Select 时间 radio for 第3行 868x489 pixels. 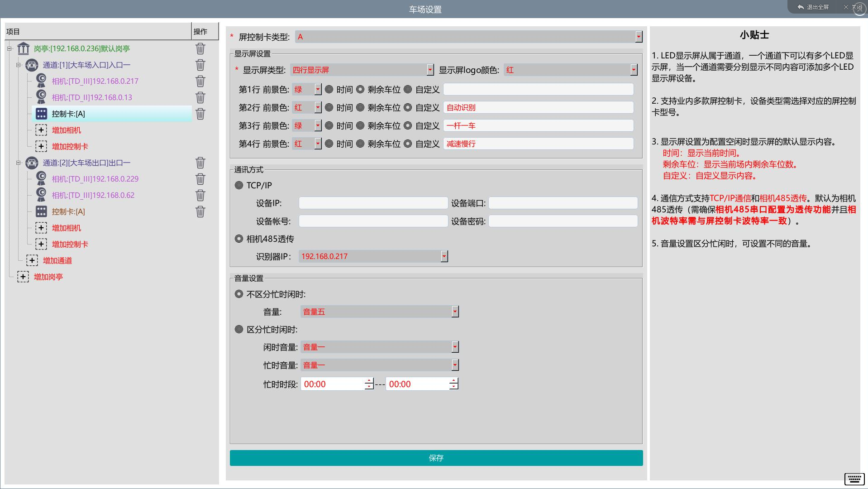point(329,126)
